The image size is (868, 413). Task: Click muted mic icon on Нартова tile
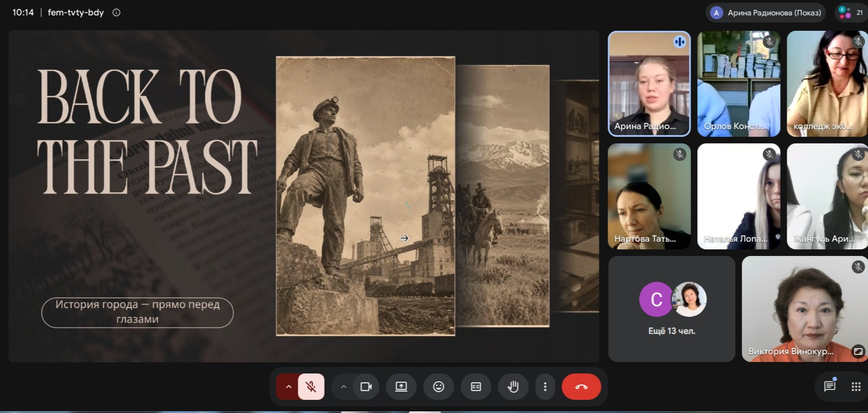[x=680, y=154]
